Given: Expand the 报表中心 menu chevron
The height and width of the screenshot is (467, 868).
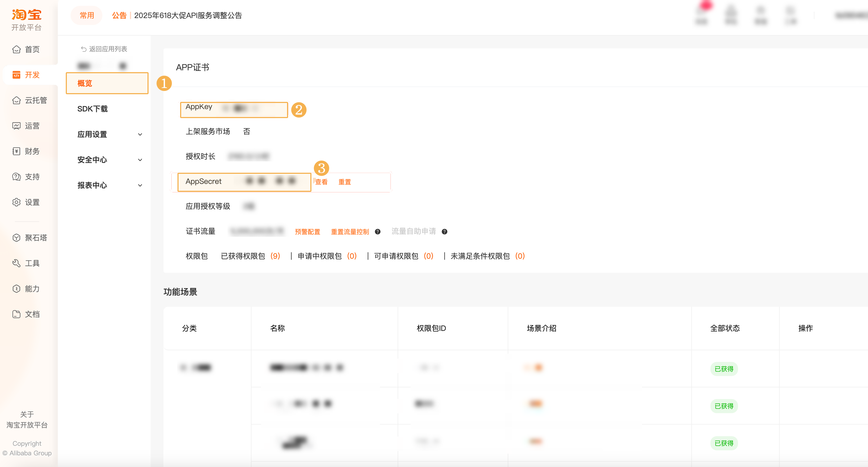Looking at the screenshot, I should (x=140, y=185).
